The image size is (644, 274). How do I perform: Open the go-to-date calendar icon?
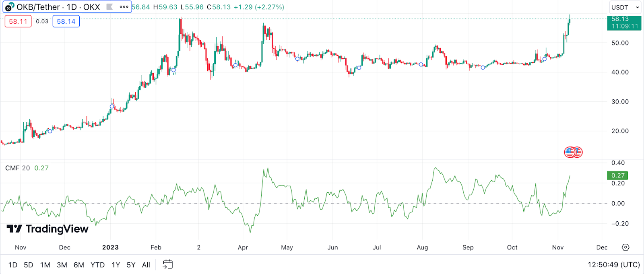(x=167, y=264)
